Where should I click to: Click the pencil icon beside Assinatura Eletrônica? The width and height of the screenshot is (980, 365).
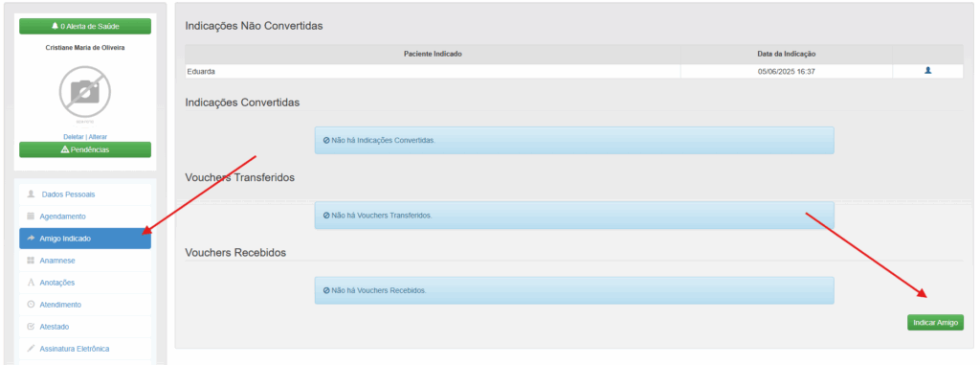click(31, 348)
